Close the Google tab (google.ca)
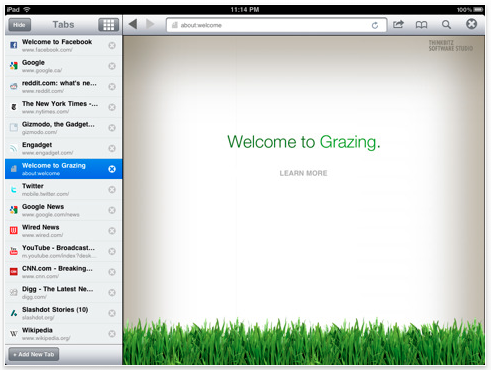Image resolution: width=491 pixels, height=370 pixels. click(x=112, y=66)
